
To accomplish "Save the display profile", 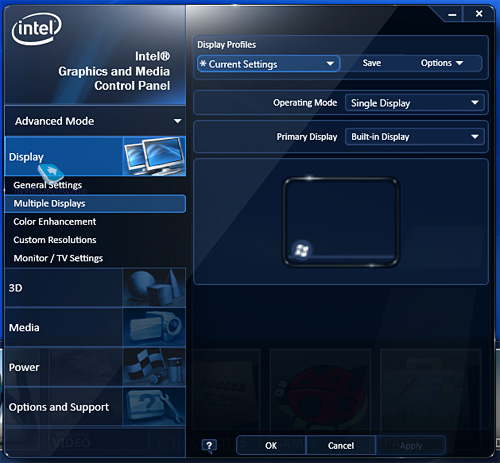I will point(372,63).
